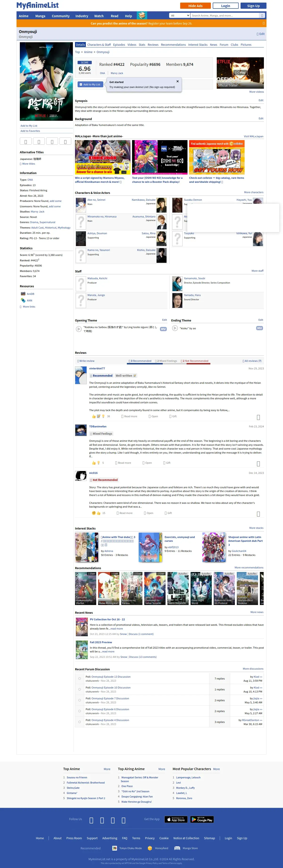283x868 pixels.
Task: Click the Sign Up button
Action: click(x=253, y=6)
